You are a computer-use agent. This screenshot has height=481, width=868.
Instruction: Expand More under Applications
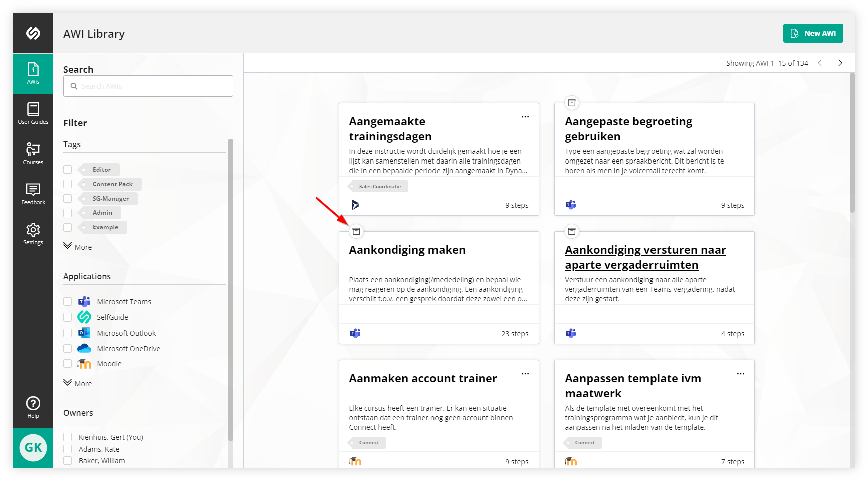pos(77,383)
